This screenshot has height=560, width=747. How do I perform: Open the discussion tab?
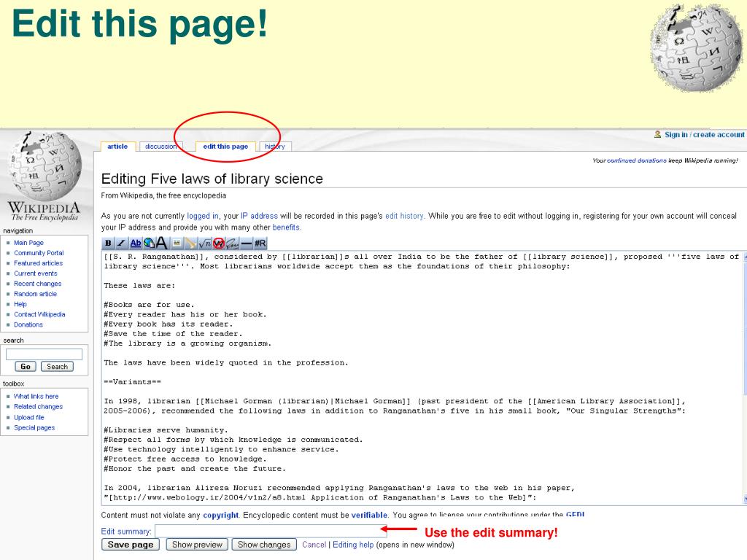click(160, 146)
